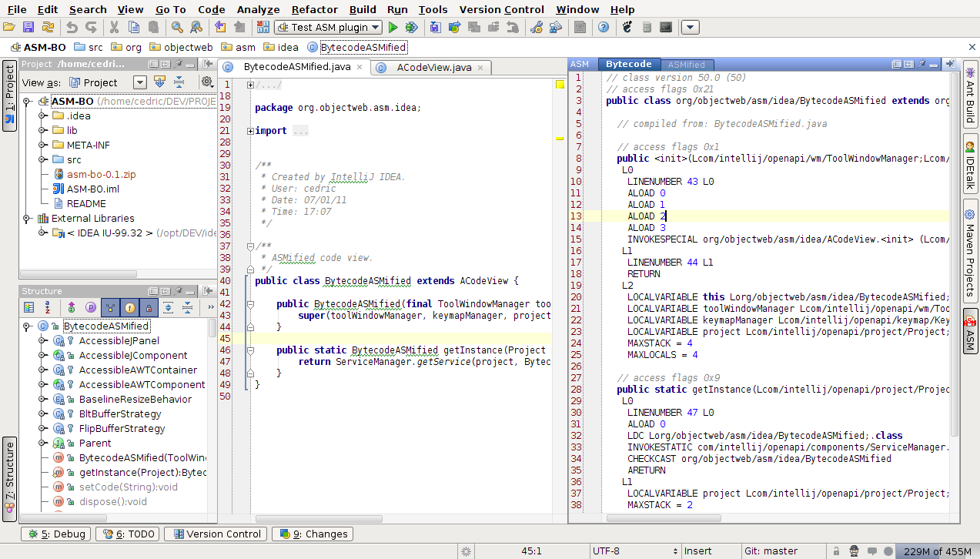Open the Version Control tool window button
Image resolution: width=980 pixels, height=559 pixels.
click(x=216, y=534)
